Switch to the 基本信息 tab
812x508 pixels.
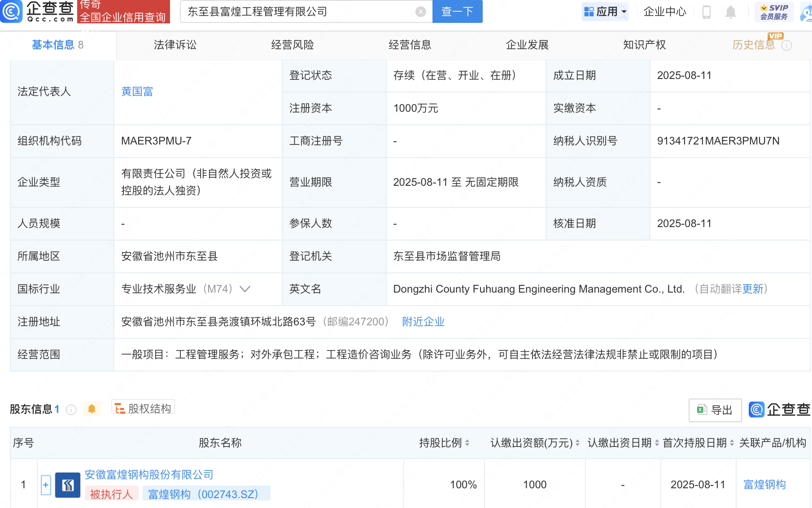pos(58,45)
